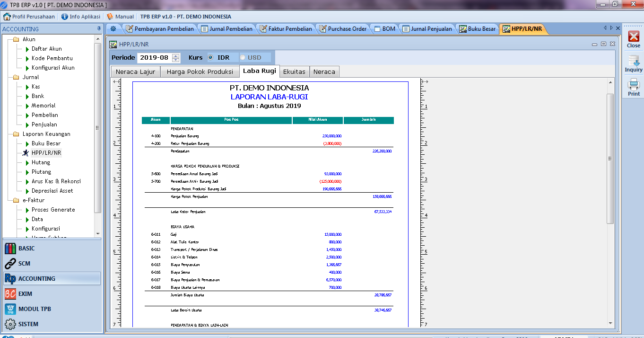Open the EXIM module icon
This screenshot has width=644, height=338.
(x=10, y=294)
